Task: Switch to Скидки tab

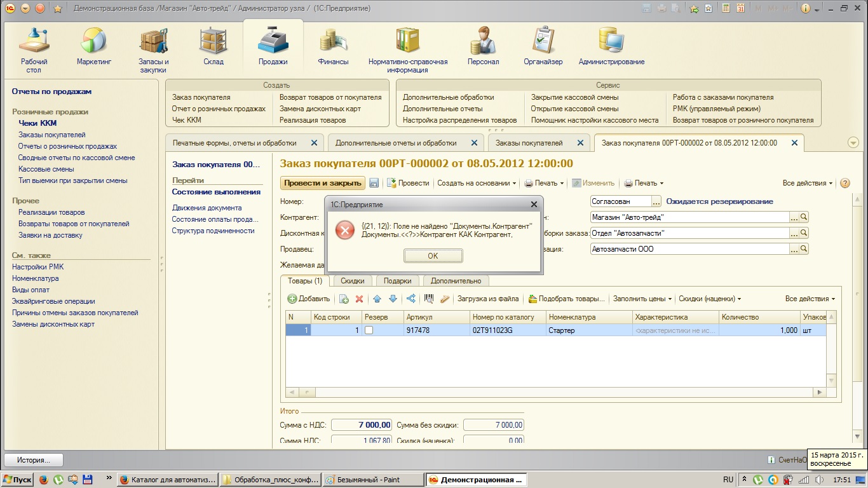Action: [353, 281]
